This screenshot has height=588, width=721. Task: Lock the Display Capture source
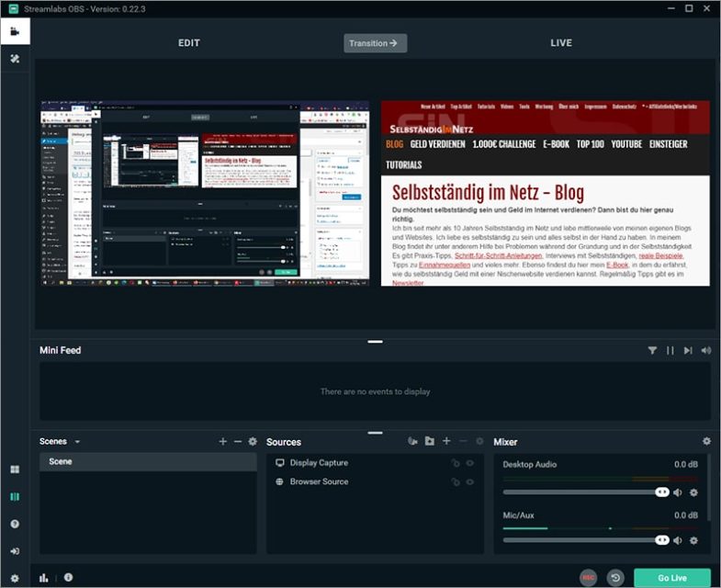(456, 463)
